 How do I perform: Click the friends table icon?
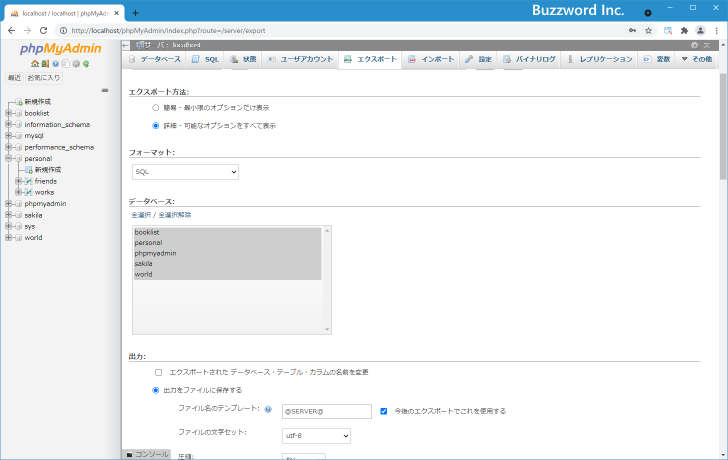[x=28, y=181]
